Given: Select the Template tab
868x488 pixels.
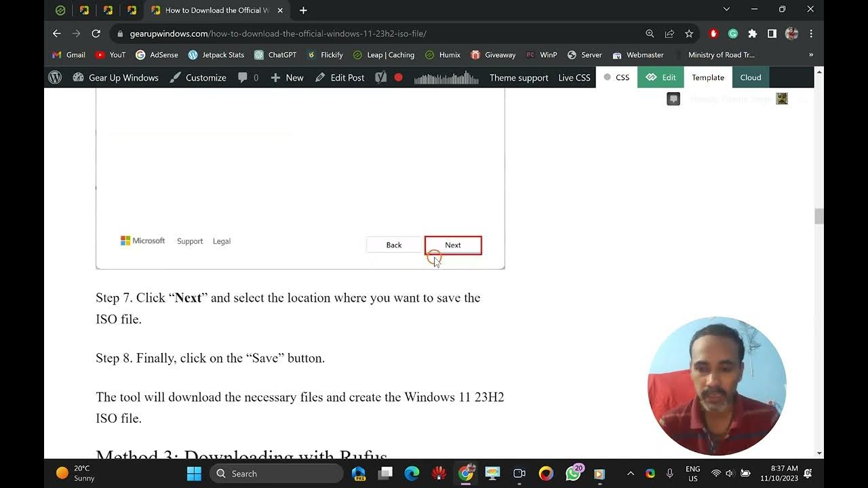Looking at the screenshot, I should pos(708,77).
